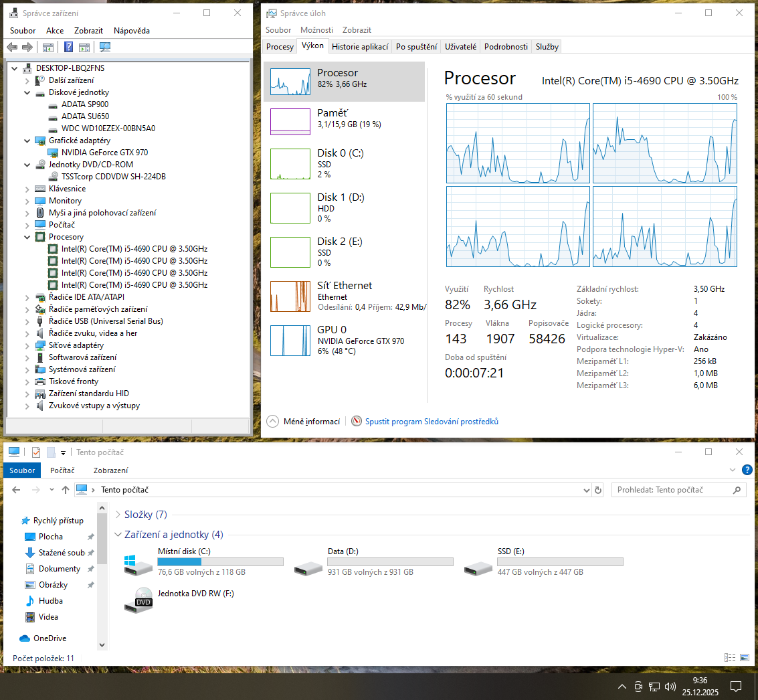Open the volume icon in system tray
The height and width of the screenshot is (700, 758).
670,687
